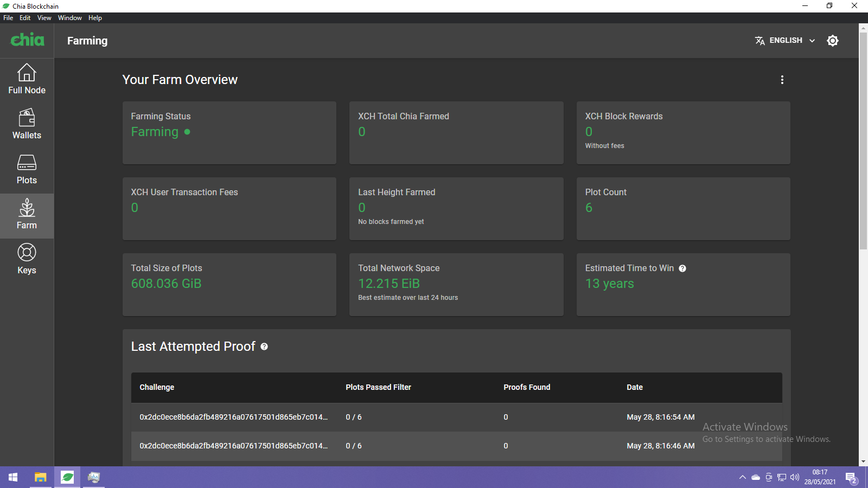Click the translate language icon
The height and width of the screenshot is (488, 868).
coord(759,41)
